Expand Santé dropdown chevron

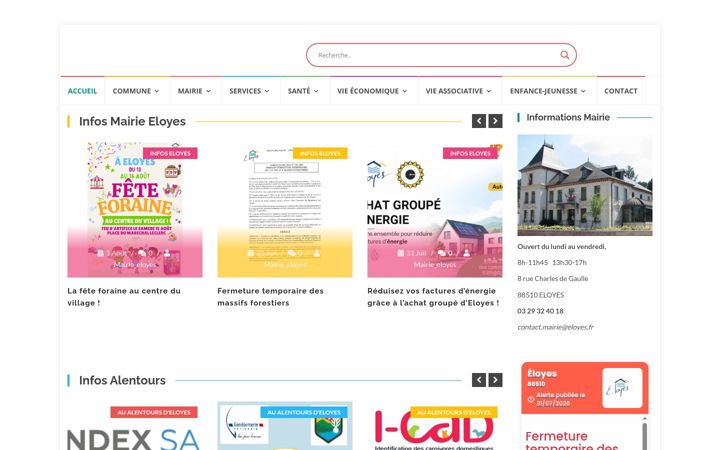click(316, 91)
